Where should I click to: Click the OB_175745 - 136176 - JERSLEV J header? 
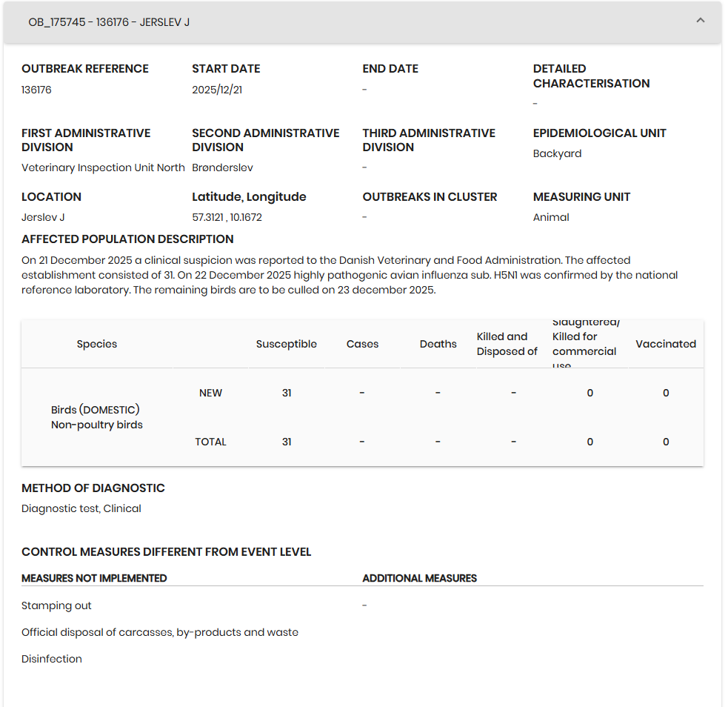click(x=109, y=22)
